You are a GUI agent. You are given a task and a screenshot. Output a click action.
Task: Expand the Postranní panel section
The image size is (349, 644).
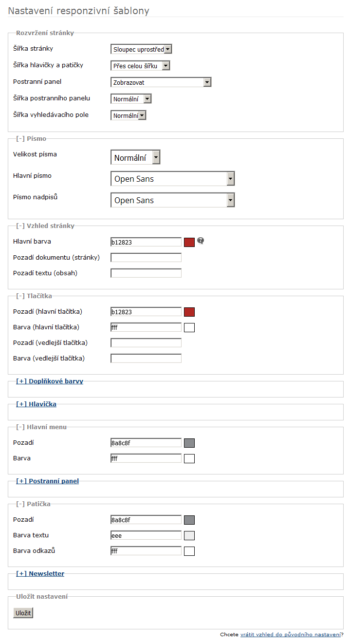tap(47, 481)
